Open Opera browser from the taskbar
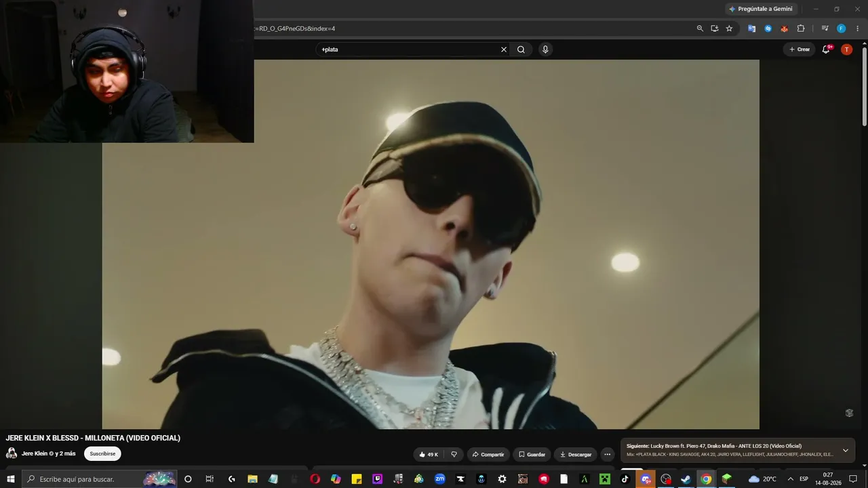 coord(315,479)
